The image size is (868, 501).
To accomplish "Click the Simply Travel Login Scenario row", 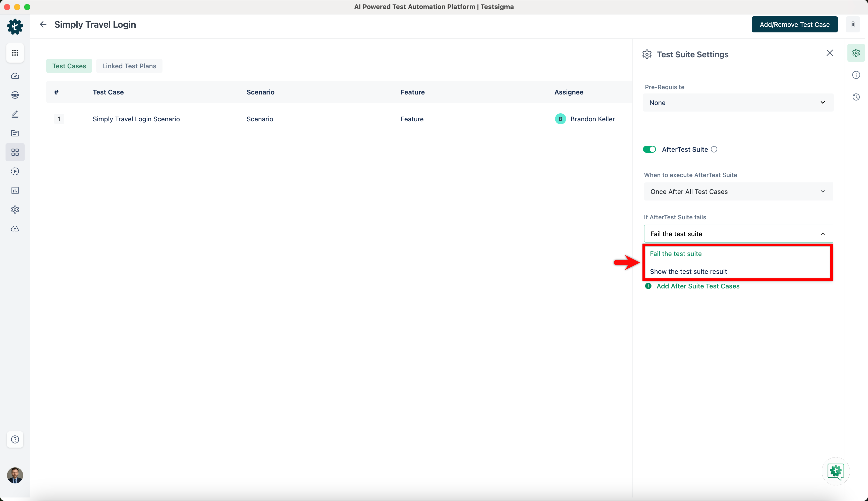I will [x=136, y=119].
